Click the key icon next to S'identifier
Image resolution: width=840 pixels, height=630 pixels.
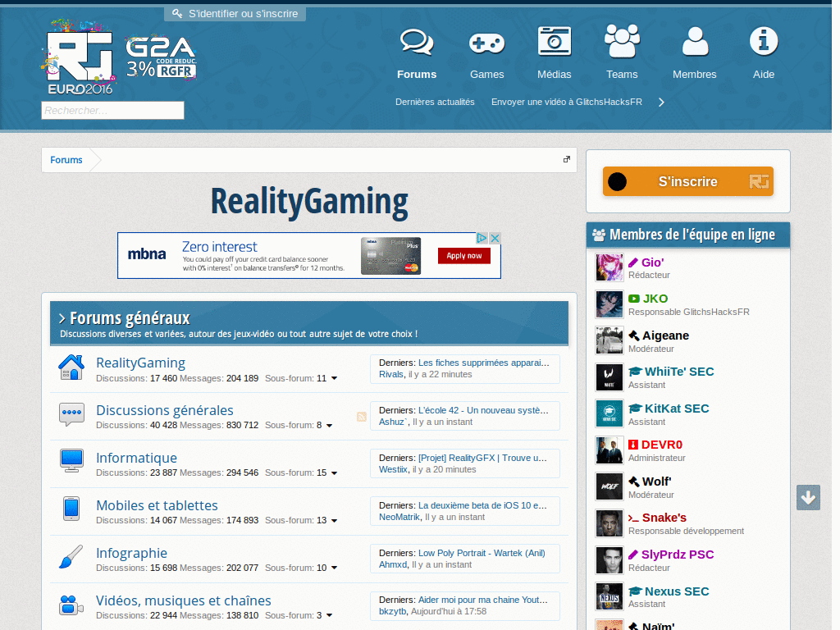177,13
